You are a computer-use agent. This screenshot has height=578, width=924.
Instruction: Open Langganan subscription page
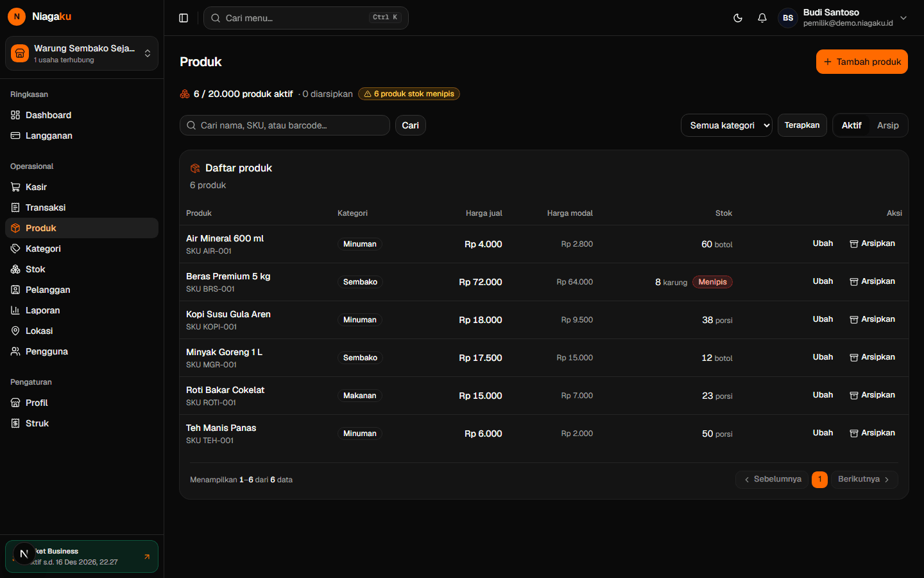pyautogui.click(x=81, y=136)
